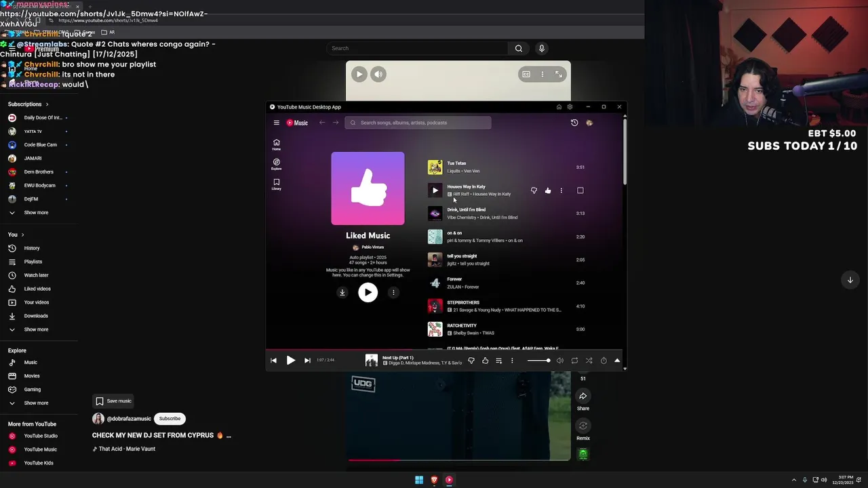Open the Shelby Swank artist link
The width and height of the screenshot is (868, 488).
tap(466, 333)
